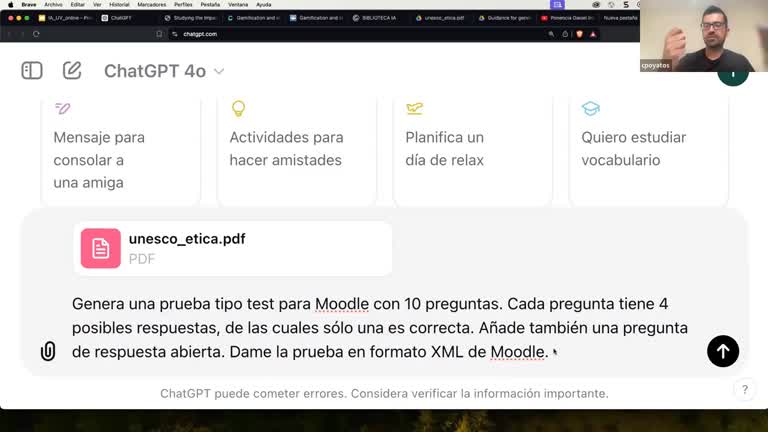Open the Editar menu
768x432 pixels.
coord(77,4)
